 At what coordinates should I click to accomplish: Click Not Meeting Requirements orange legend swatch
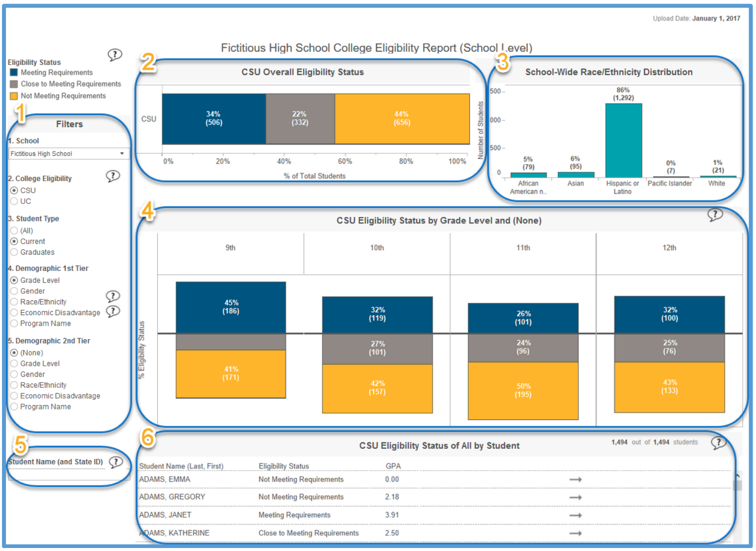pos(14,96)
